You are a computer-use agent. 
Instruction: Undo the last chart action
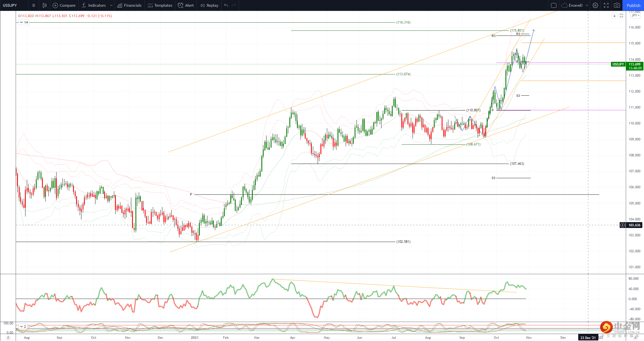tap(226, 5)
